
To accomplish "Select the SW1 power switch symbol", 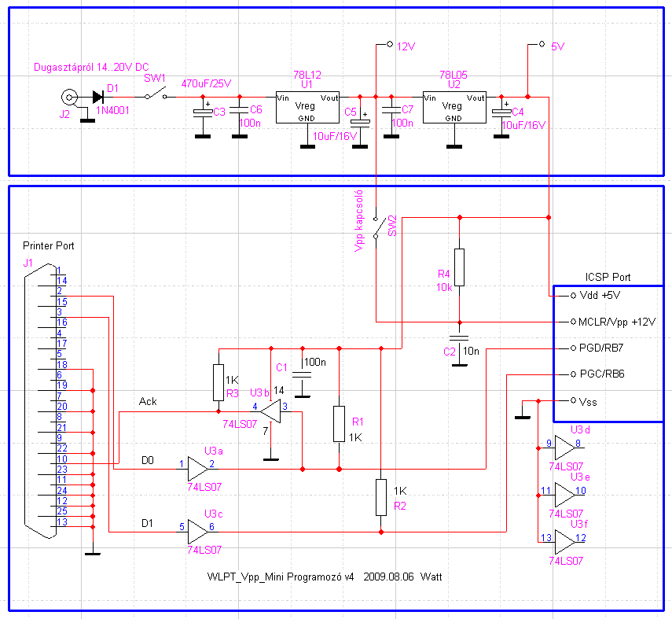I will [156, 94].
